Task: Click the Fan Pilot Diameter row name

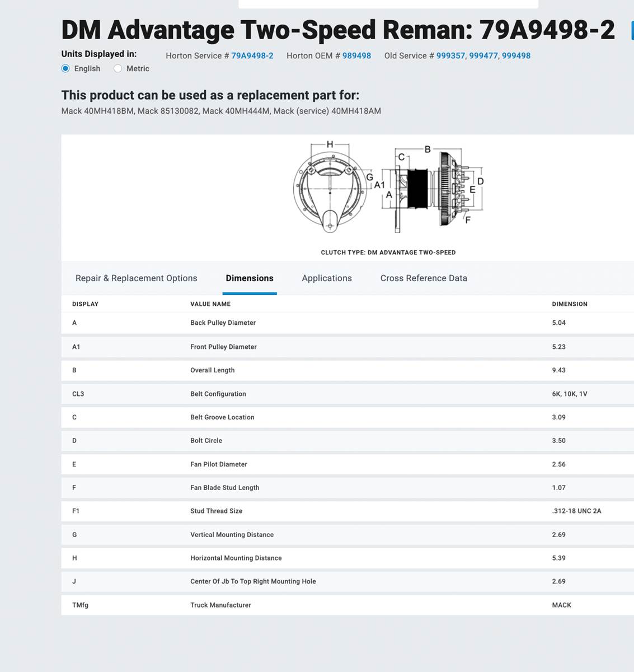Action: pos(219,464)
